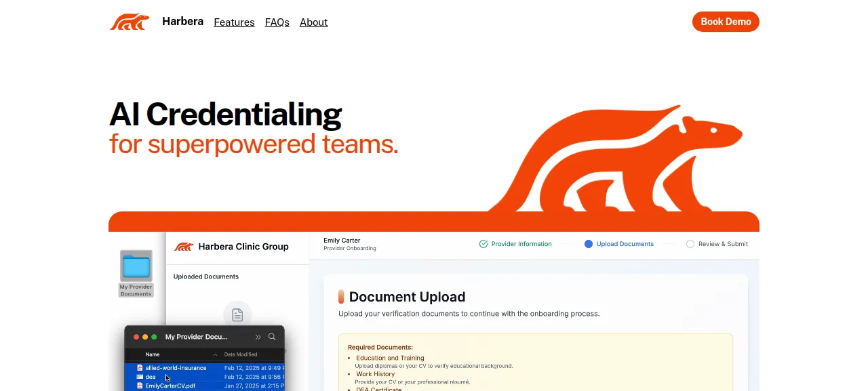Viewport: 868px width, 391px height.
Task: Select the allied-world-insurance PDF file icon
Action: [x=140, y=368]
